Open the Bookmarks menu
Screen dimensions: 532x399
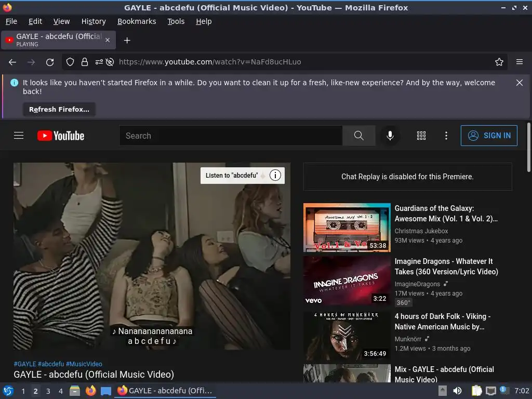click(137, 21)
